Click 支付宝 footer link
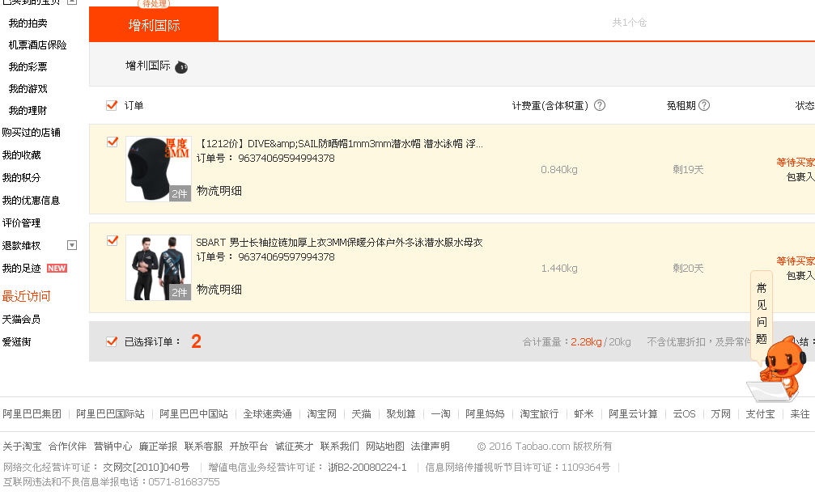The width and height of the screenshot is (815, 504). [761, 414]
